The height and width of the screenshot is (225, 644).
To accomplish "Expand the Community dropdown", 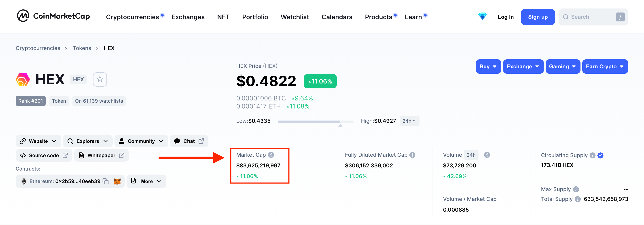I will 141,141.
